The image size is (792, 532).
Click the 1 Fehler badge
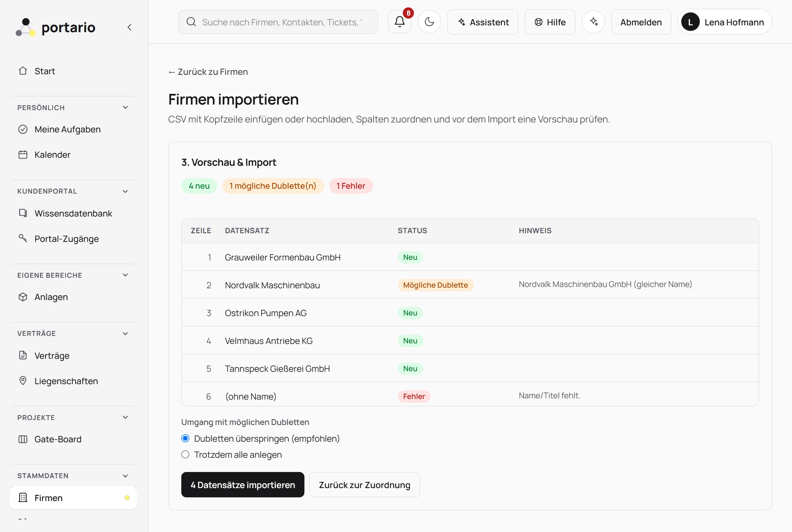351,186
